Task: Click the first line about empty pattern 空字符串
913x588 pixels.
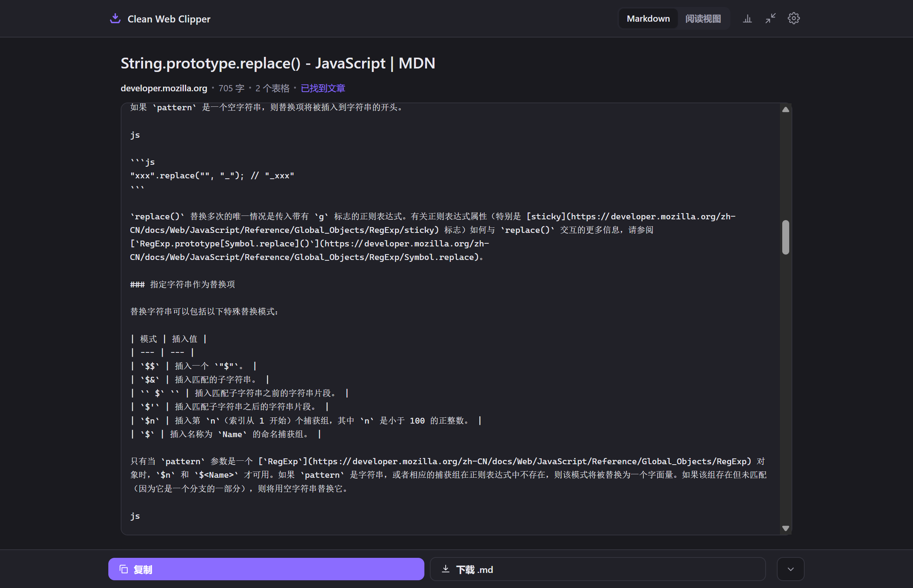Action: [x=267, y=107]
